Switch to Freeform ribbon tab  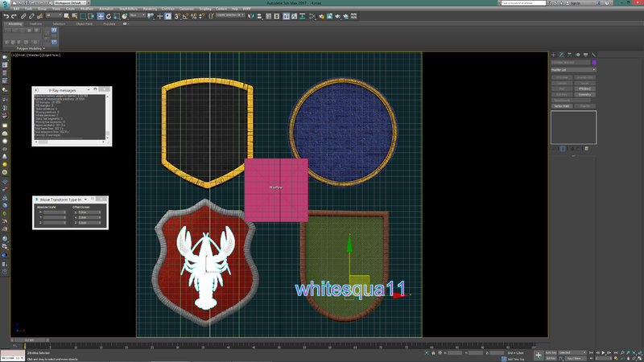pyautogui.click(x=35, y=24)
